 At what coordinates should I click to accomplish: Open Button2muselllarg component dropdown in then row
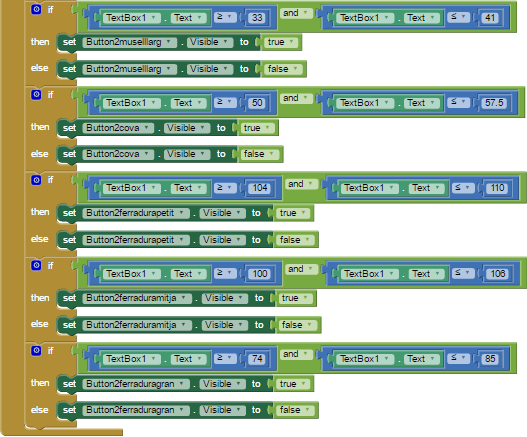coord(168,42)
